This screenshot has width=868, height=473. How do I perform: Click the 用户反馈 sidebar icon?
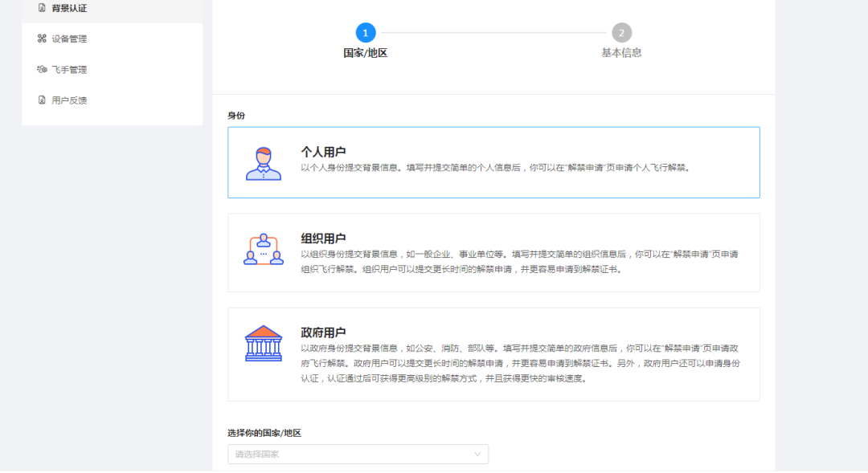coord(42,100)
